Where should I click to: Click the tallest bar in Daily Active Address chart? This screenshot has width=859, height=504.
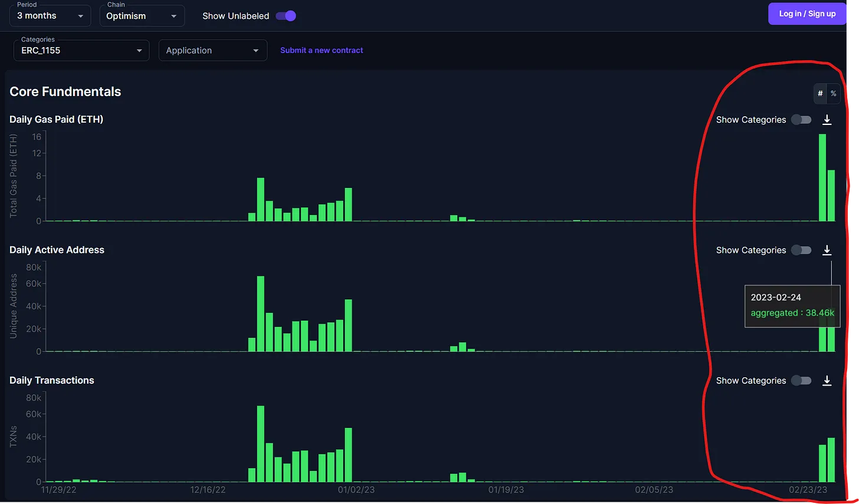(x=261, y=314)
